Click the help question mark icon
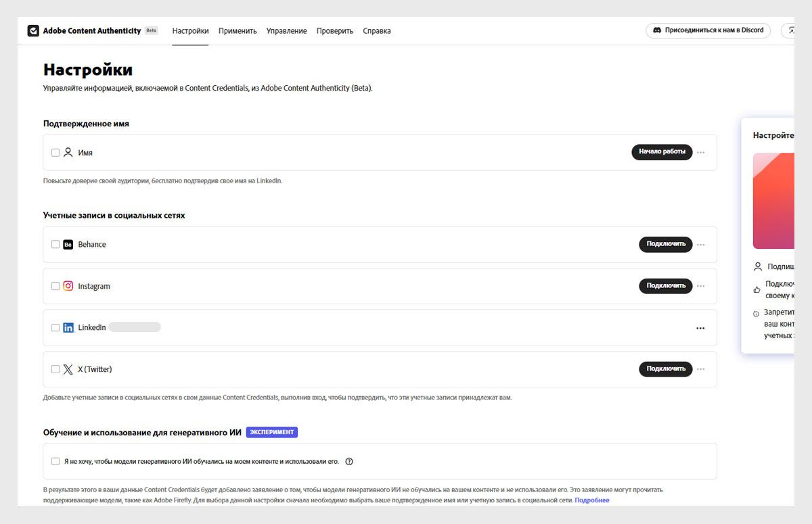 point(349,462)
